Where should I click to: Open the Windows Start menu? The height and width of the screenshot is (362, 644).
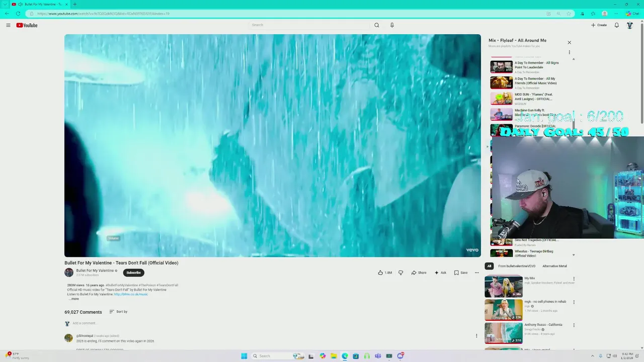coord(244,356)
